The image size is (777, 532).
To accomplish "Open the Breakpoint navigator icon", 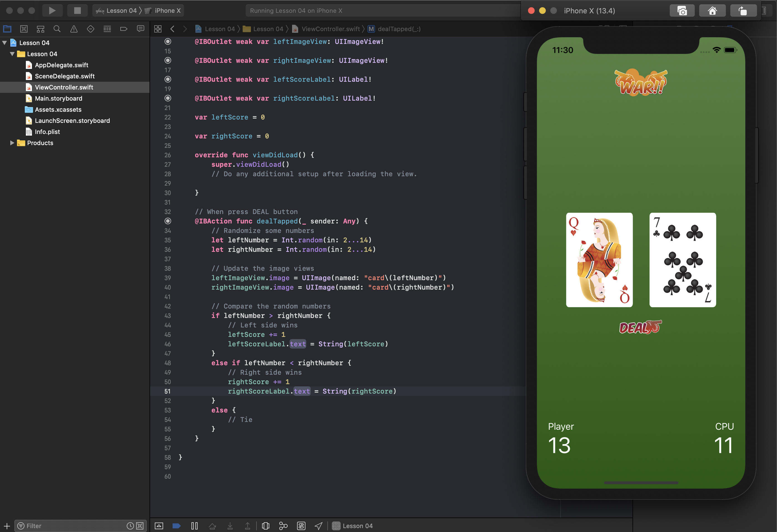I will pyautogui.click(x=123, y=29).
